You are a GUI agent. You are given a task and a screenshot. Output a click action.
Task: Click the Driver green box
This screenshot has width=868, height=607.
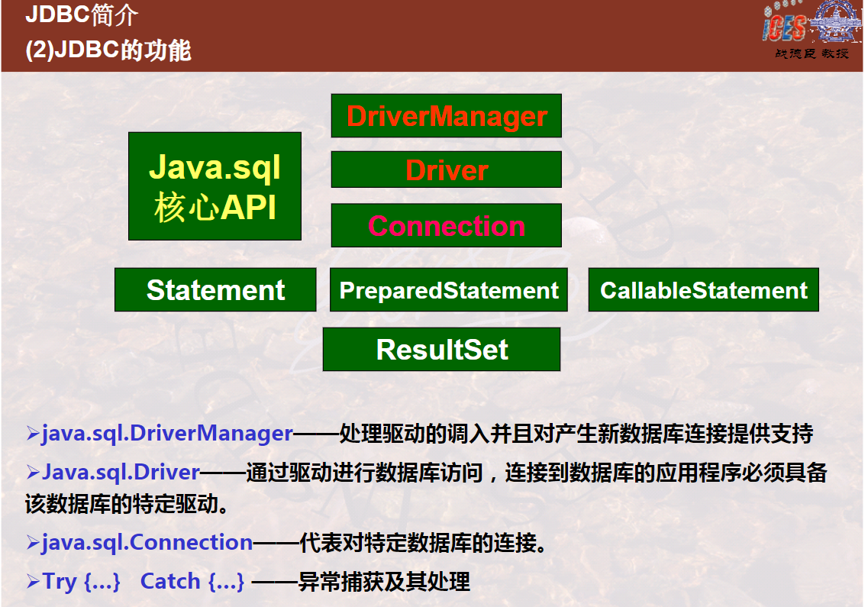[x=446, y=170]
